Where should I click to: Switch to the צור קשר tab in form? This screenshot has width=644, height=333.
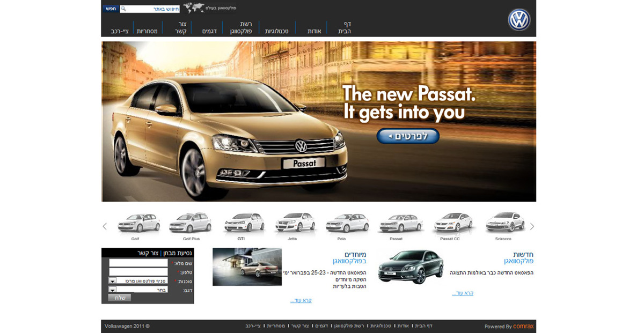pos(148,253)
